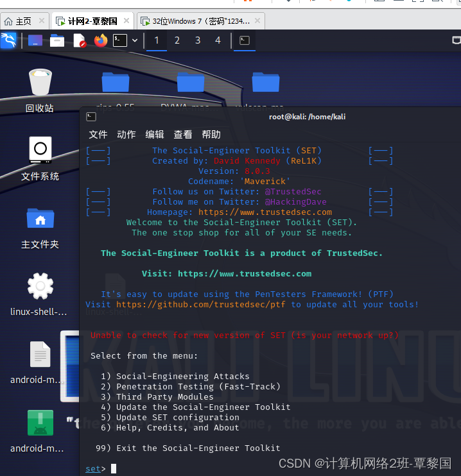The image size is (461, 476).
Task: Switch to workspace 2
Action: pos(177,40)
